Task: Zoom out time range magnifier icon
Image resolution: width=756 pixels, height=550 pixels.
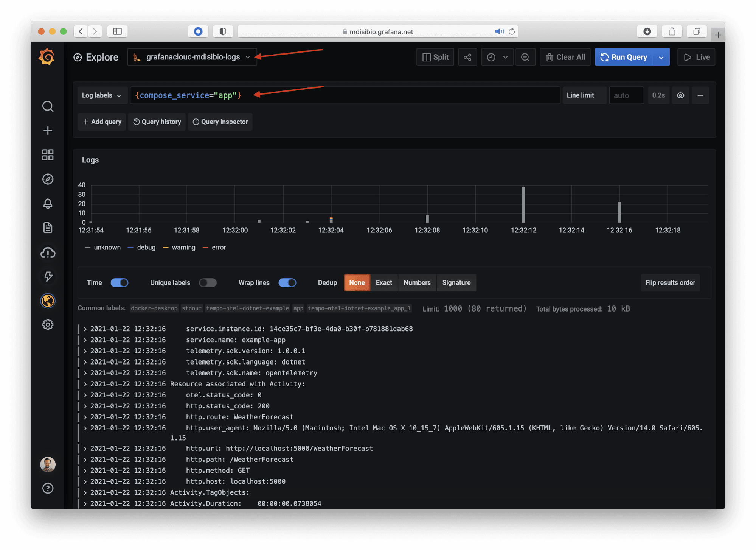Action: click(525, 57)
